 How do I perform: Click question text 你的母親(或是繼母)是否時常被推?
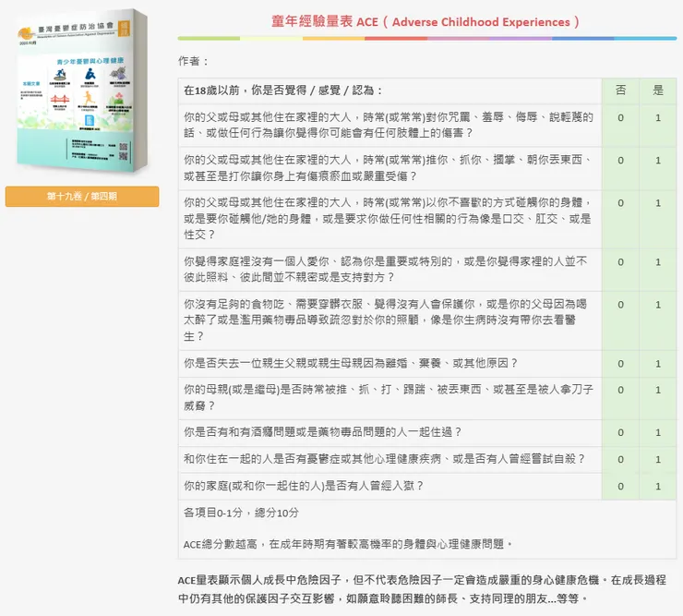(388, 398)
